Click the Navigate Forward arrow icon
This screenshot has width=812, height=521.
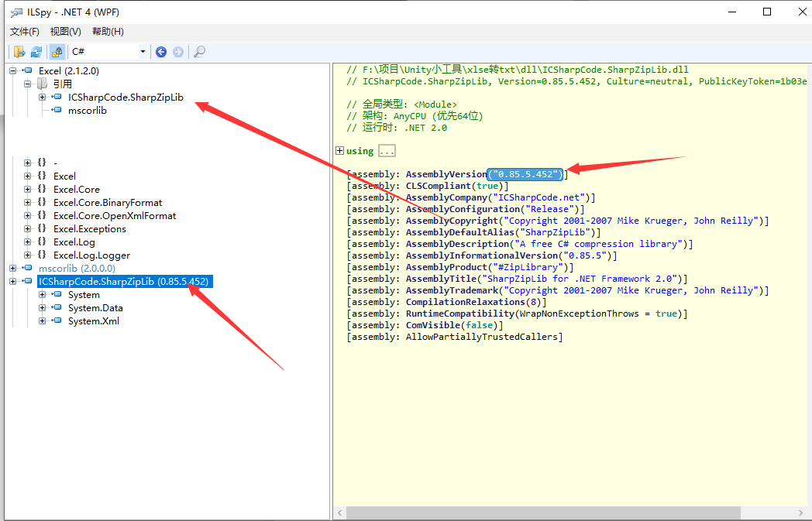point(179,51)
